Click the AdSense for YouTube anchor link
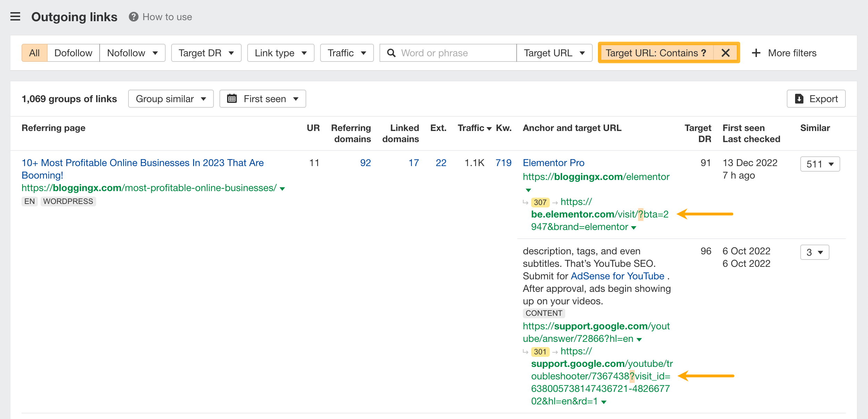The image size is (868, 419). (x=617, y=276)
